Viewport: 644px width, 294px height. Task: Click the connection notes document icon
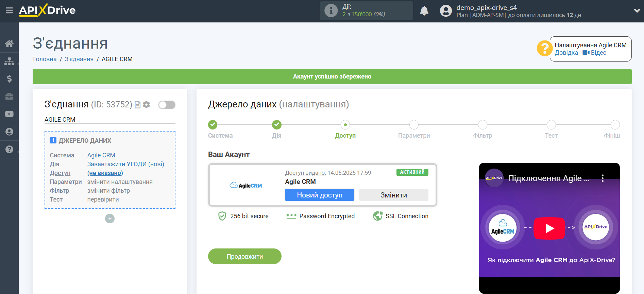click(138, 105)
